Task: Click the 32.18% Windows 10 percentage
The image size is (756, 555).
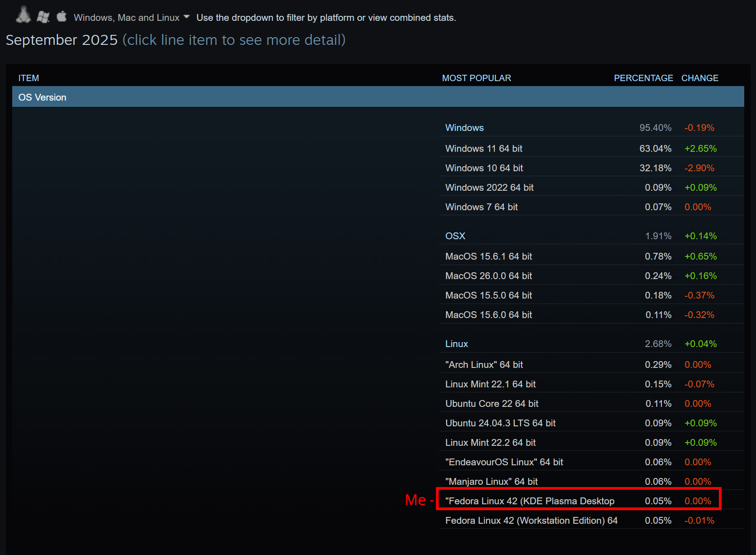Action: pos(655,168)
